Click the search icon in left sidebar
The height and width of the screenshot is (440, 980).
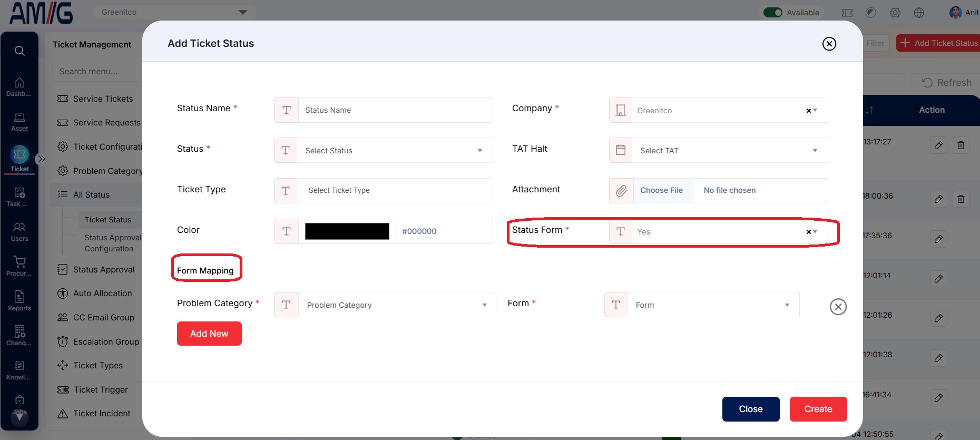[x=19, y=51]
